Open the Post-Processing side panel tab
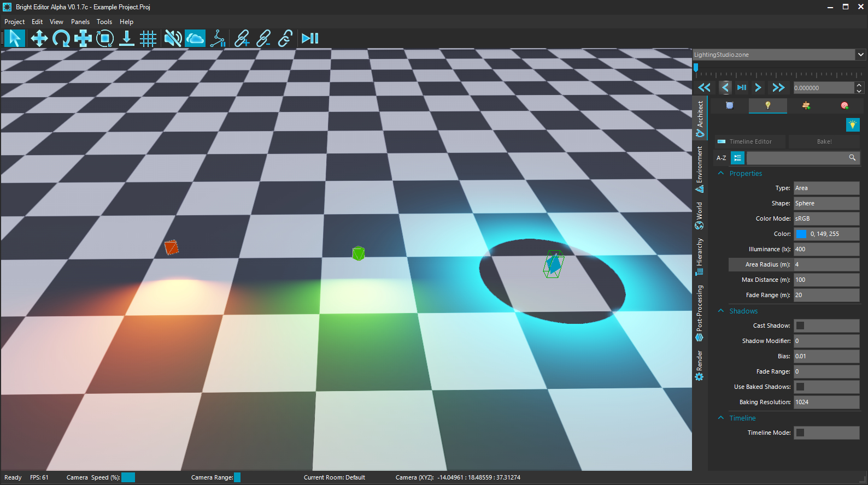Screen dimensions: 868x485 700,313
